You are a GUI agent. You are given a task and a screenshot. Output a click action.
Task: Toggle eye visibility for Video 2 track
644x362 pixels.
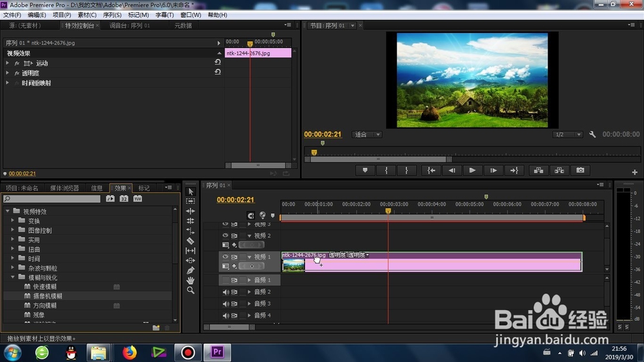225,236
